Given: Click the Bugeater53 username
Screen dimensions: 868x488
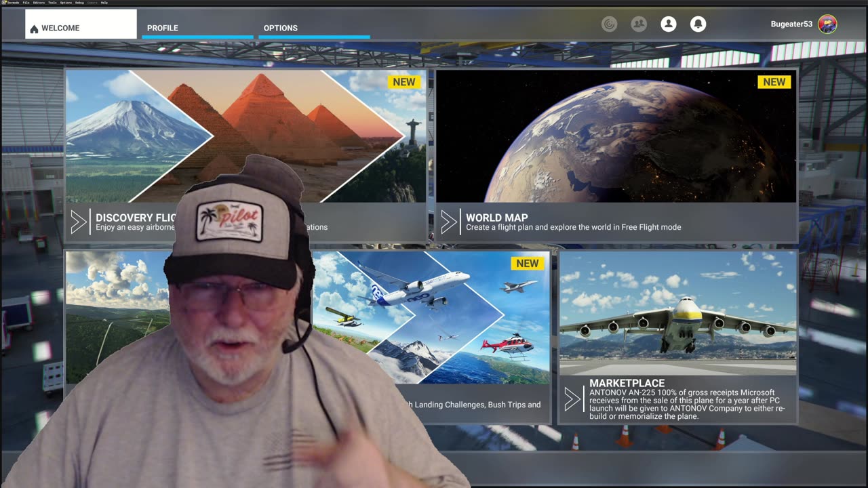Looking at the screenshot, I should 791,24.
